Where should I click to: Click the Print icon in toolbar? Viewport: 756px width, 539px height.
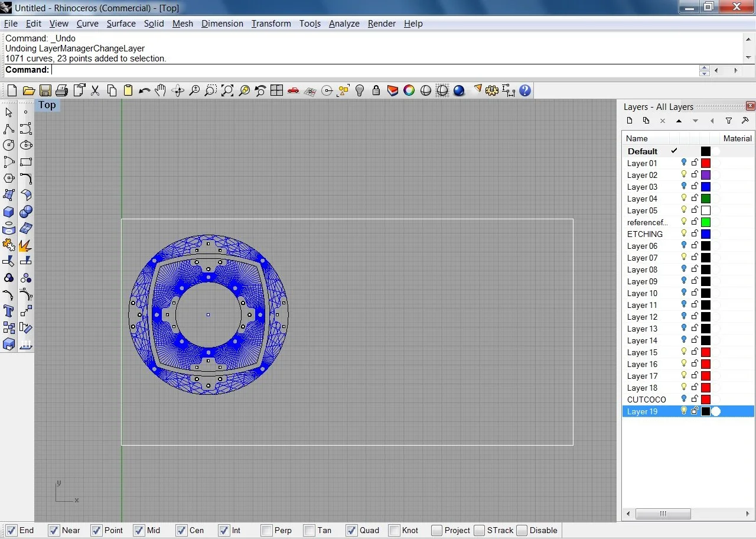(61, 90)
